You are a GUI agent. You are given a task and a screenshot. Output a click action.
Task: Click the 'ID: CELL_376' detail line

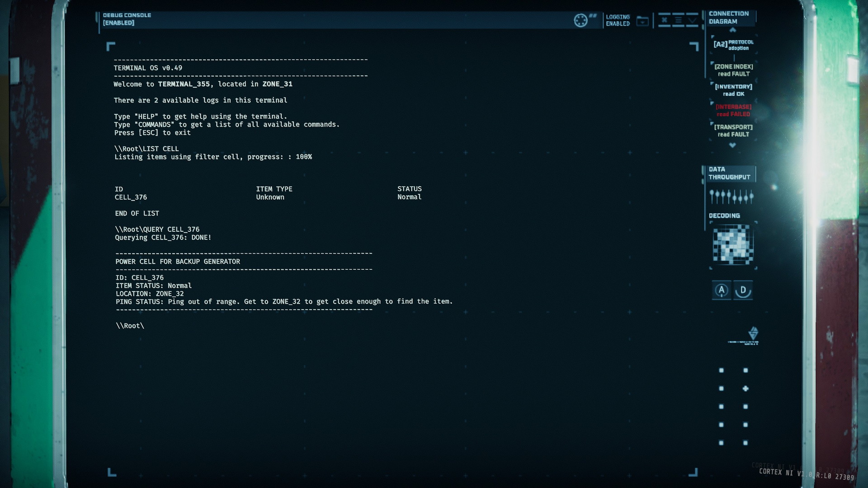[x=139, y=278]
